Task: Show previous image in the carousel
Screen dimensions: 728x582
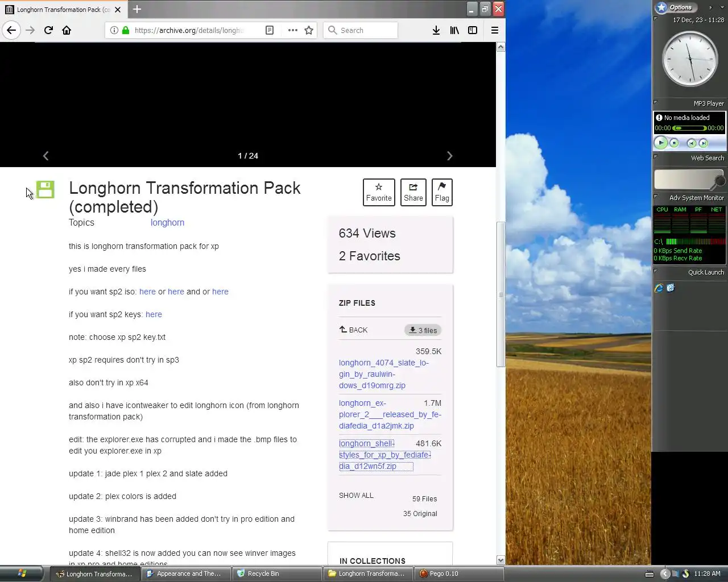Action: [x=46, y=156]
